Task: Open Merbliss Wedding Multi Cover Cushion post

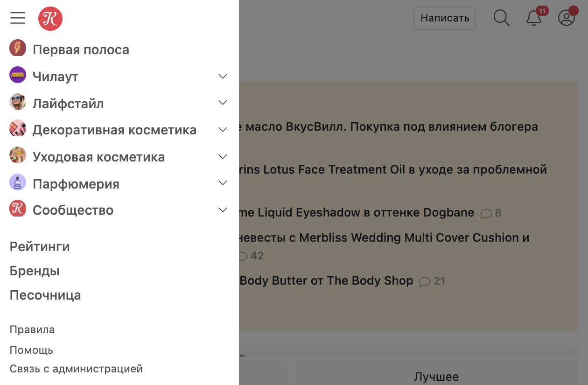Action: click(384, 238)
